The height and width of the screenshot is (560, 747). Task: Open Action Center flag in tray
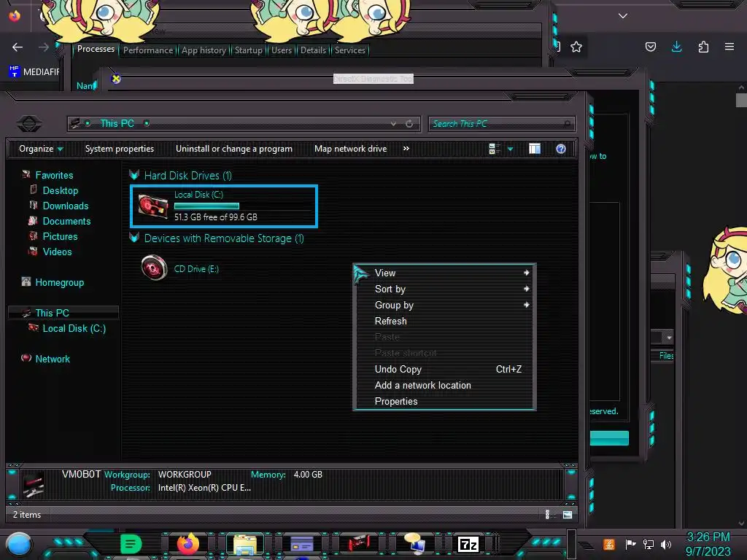click(630, 544)
